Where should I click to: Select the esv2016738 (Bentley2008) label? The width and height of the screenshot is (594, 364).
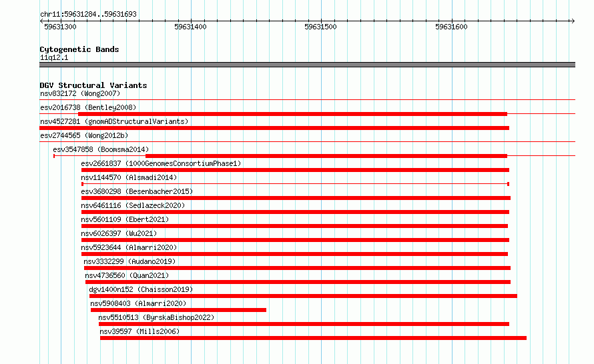pos(88,107)
